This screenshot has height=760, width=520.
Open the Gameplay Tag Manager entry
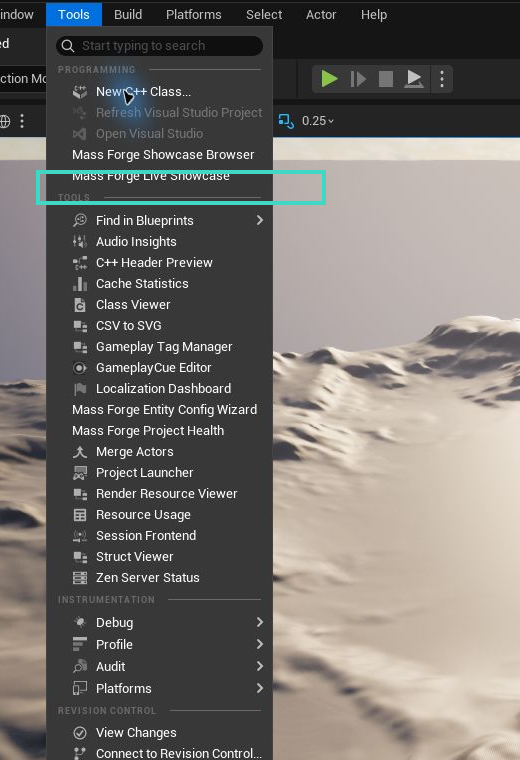click(159, 347)
